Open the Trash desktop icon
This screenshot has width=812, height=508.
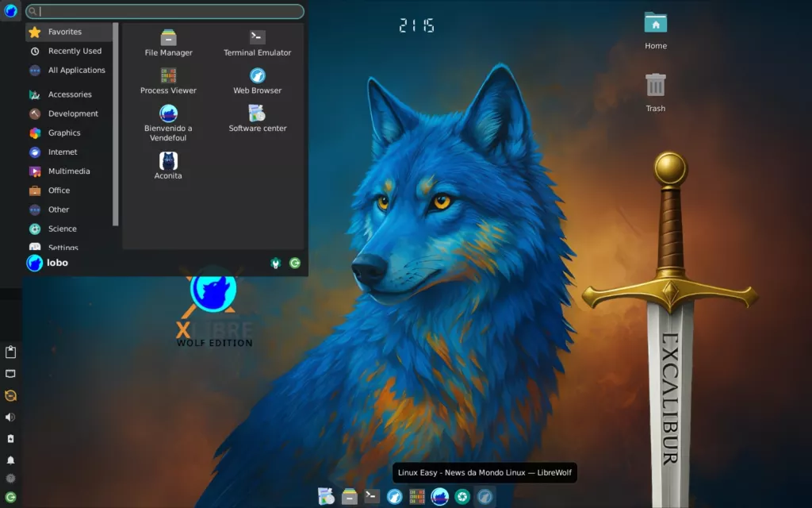[656, 92]
